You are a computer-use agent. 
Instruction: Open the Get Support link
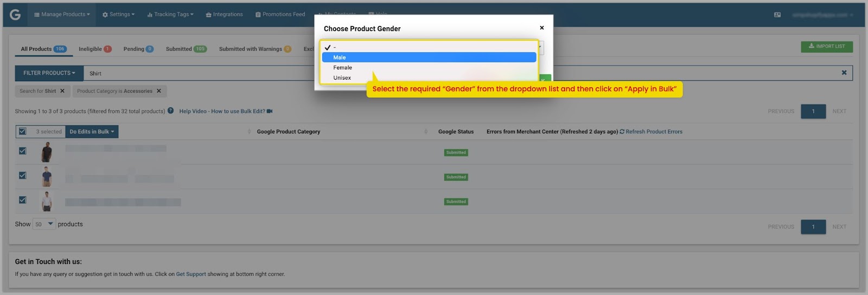click(x=191, y=274)
